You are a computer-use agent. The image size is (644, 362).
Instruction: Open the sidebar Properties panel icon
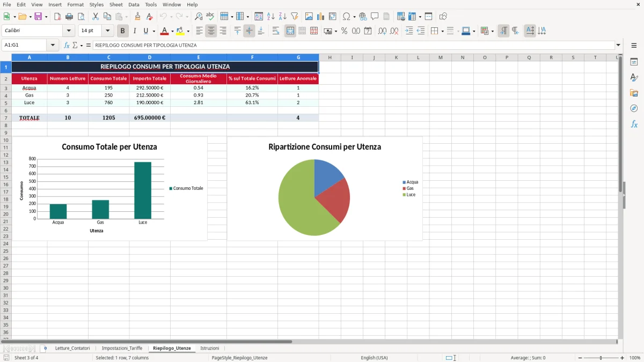pyautogui.click(x=634, y=62)
